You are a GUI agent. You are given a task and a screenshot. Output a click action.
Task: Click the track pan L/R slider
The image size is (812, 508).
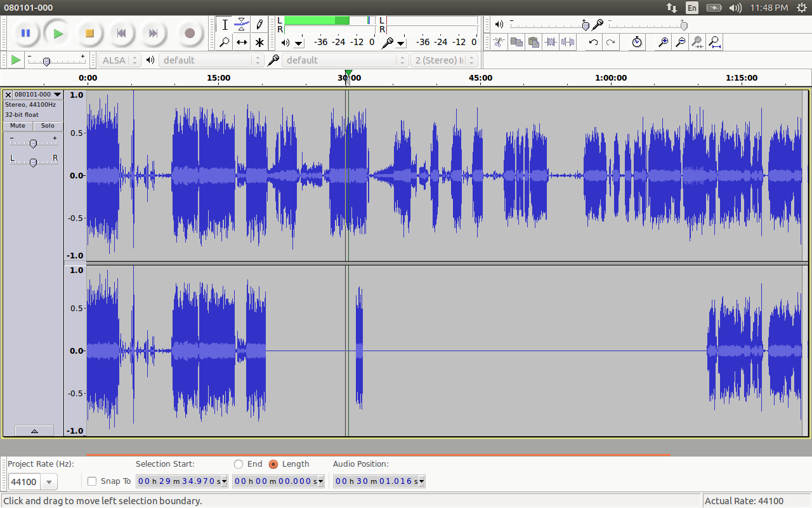click(x=33, y=163)
